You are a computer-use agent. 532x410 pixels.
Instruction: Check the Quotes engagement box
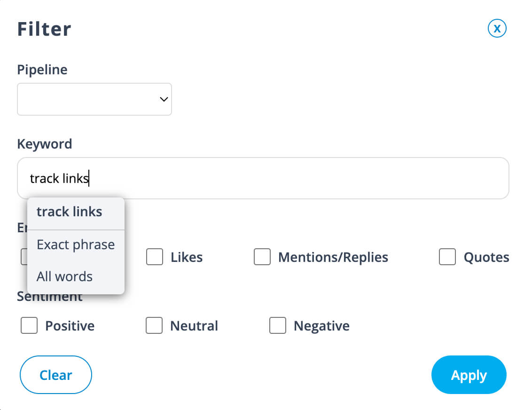(x=447, y=257)
